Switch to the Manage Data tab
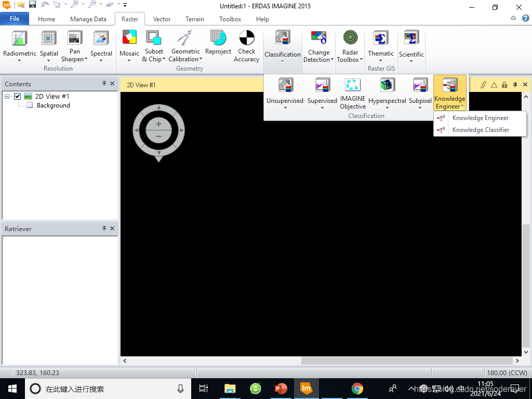 (x=88, y=19)
